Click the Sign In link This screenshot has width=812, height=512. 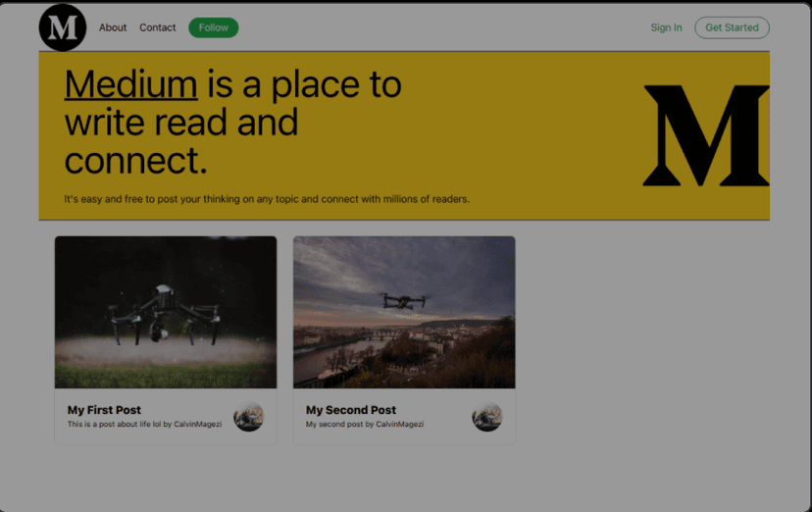(666, 27)
